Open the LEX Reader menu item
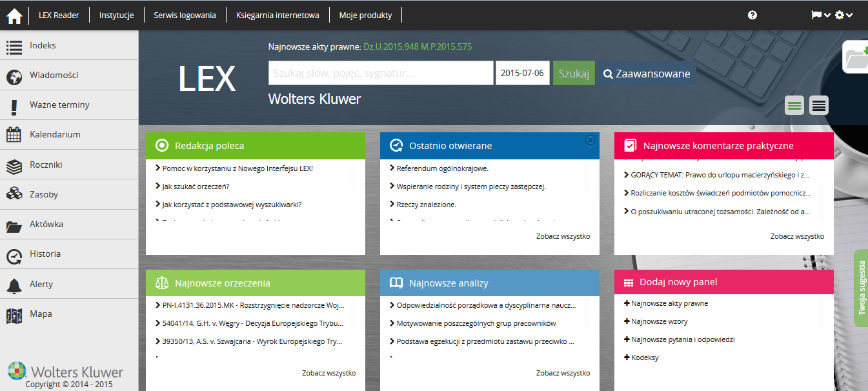The height and width of the screenshot is (391, 868). point(59,15)
